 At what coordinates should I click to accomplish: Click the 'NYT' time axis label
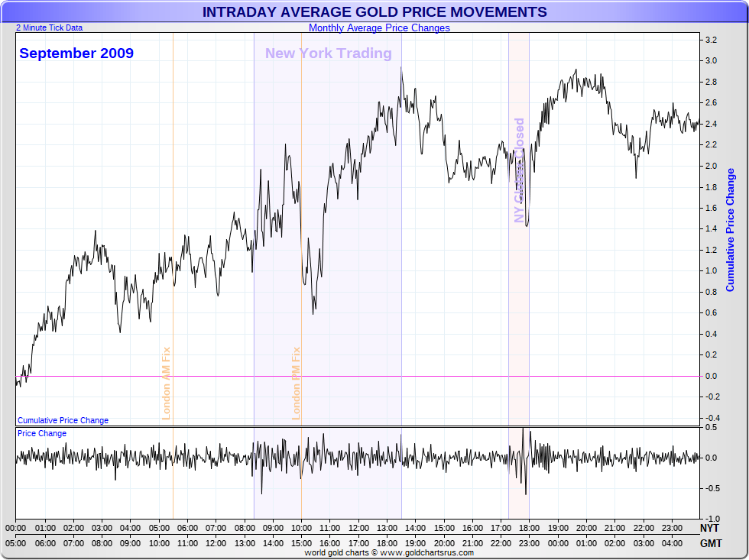click(709, 529)
